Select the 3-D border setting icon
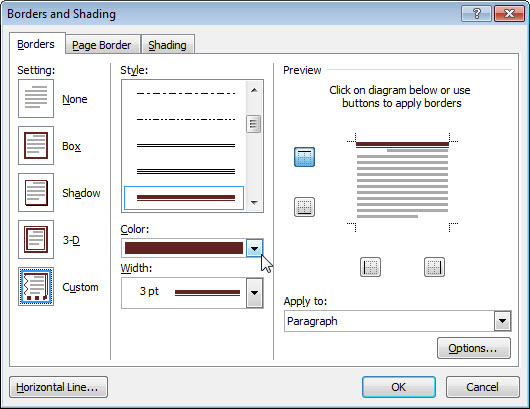The height and width of the screenshot is (409, 530). (36, 240)
